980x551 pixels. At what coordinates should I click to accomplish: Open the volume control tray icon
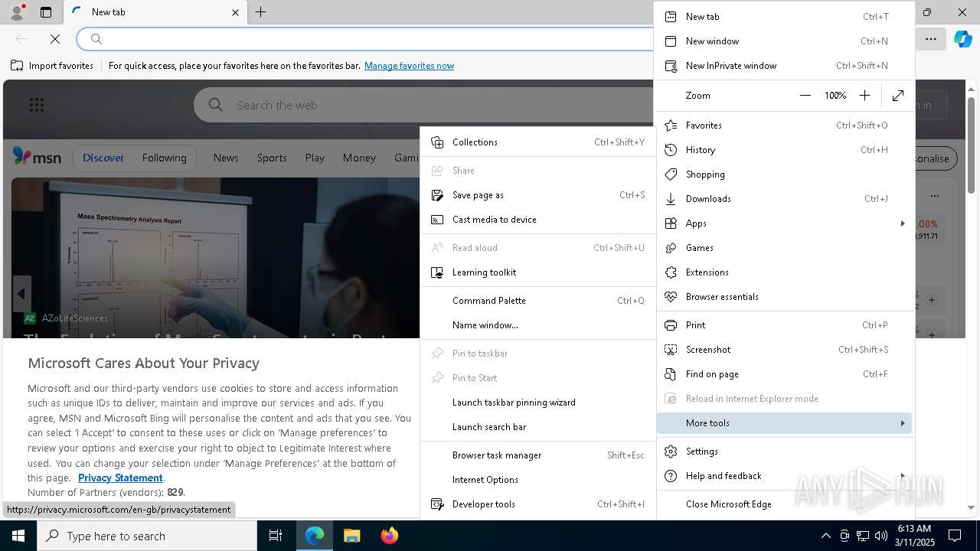coord(880,536)
